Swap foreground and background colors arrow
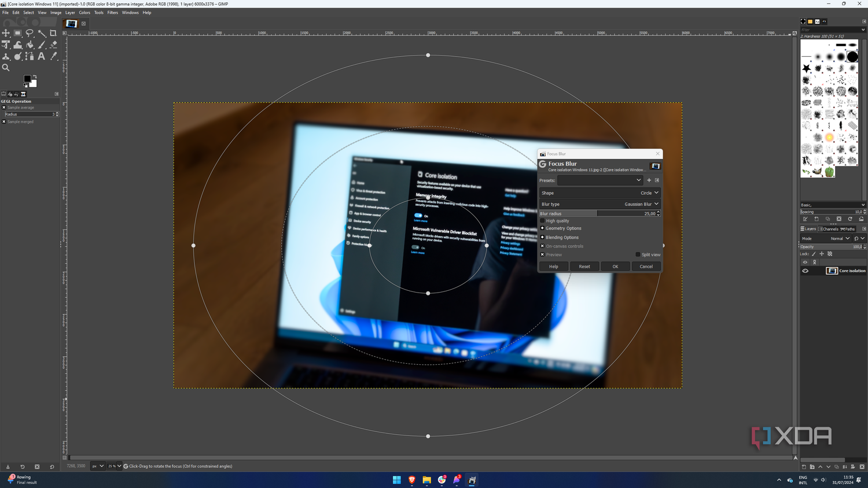The image size is (868, 488). tap(35, 76)
